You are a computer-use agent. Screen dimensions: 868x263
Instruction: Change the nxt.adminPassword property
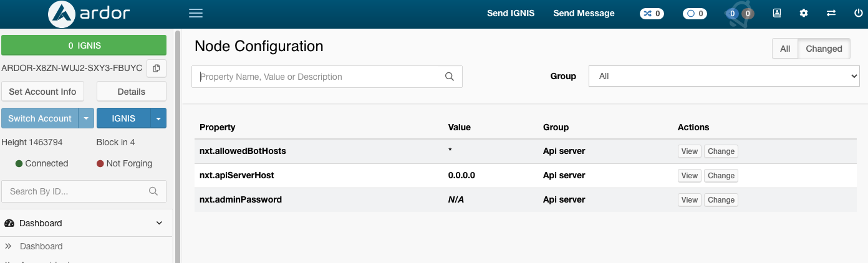pyautogui.click(x=721, y=199)
